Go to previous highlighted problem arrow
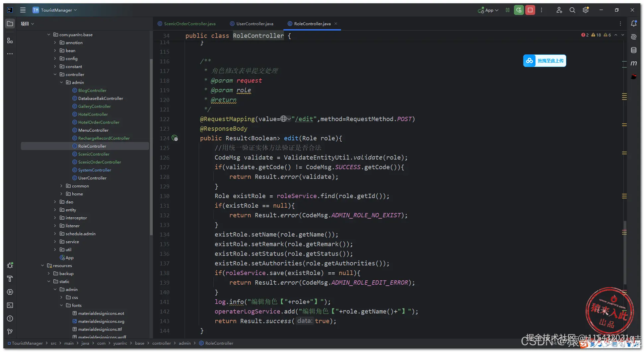The height and width of the screenshot is (352, 644). (x=616, y=35)
